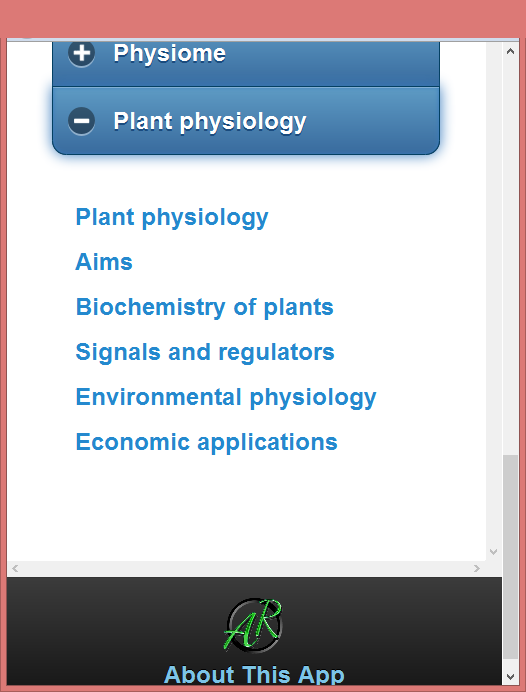The width and height of the screenshot is (526, 692).
Task: Click the page scrollbar down arrow at bottom
Action: (x=511, y=677)
